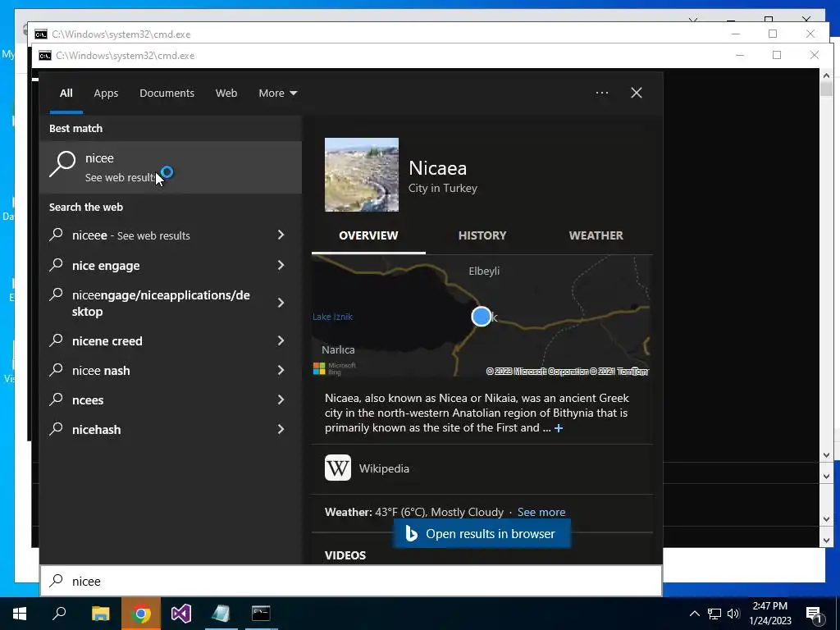Image resolution: width=840 pixels, height=630 pixels.
Task: Open the date and time clock
Action: (769, 614)
